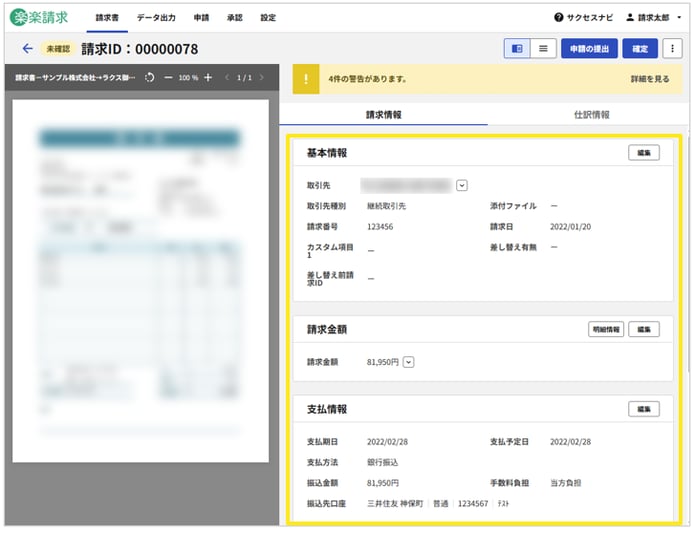Screen dimensions: 695x533
Task: Open 明細情報 in the 請求金額 section
Action: click(x=604, y=329)
